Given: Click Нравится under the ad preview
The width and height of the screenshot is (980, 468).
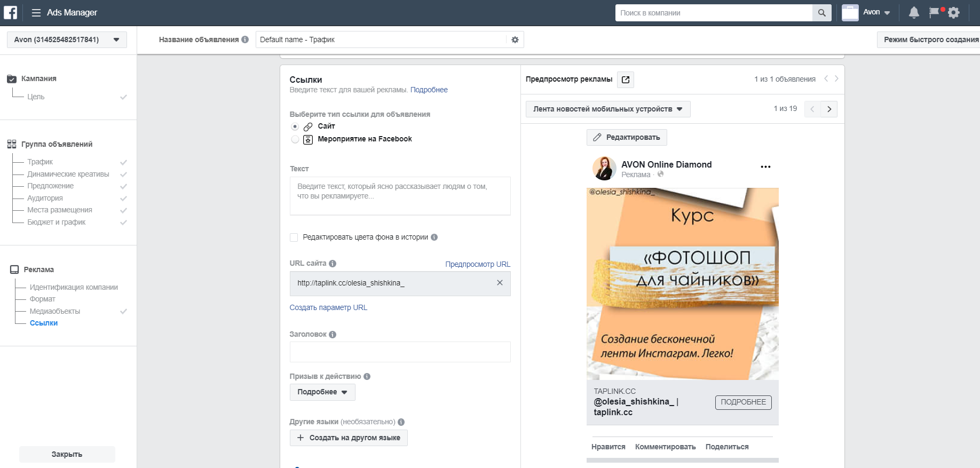Looking at the screenshot, I should [x=608, y=447].
